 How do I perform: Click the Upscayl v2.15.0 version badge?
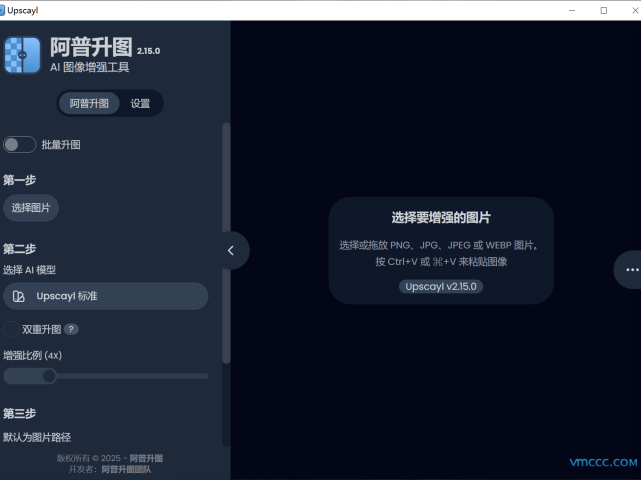pyautogui.click(x=441, y=286)
